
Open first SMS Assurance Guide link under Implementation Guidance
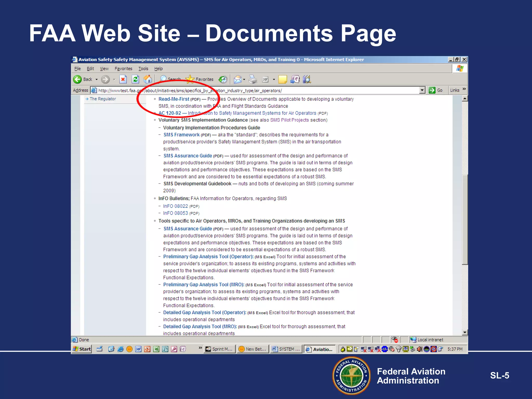[188, 156]
